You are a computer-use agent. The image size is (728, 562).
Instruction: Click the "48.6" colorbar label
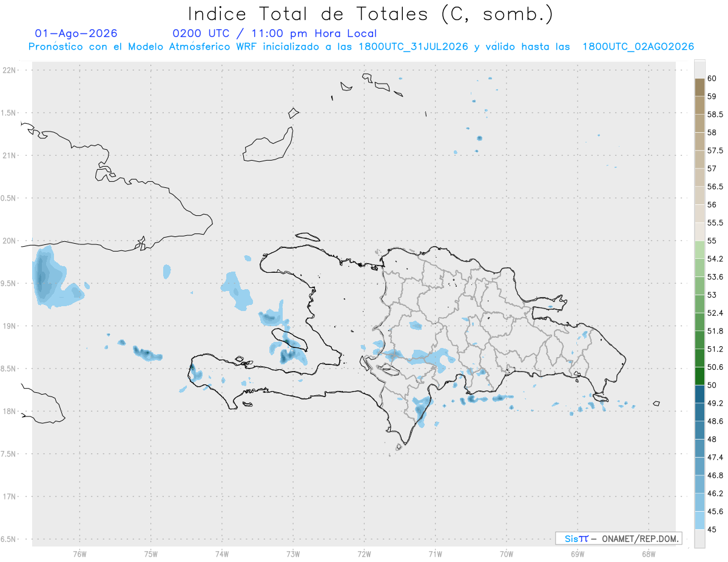pos(715,421)
